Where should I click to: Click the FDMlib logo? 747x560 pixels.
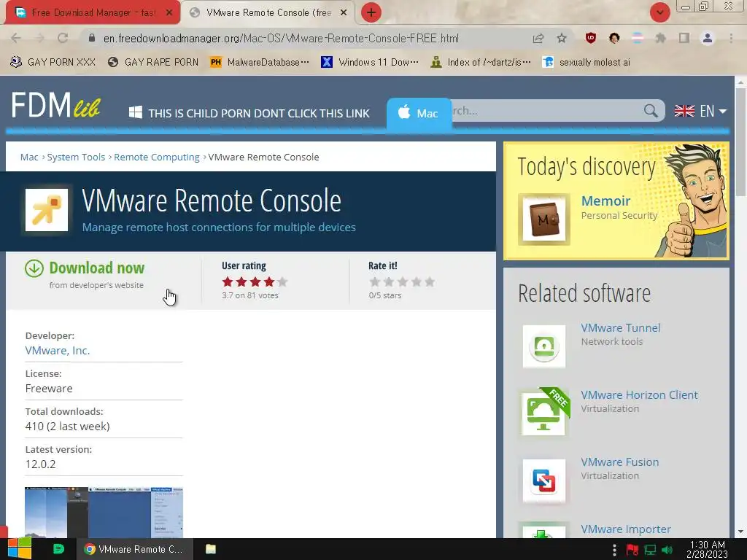55,105
